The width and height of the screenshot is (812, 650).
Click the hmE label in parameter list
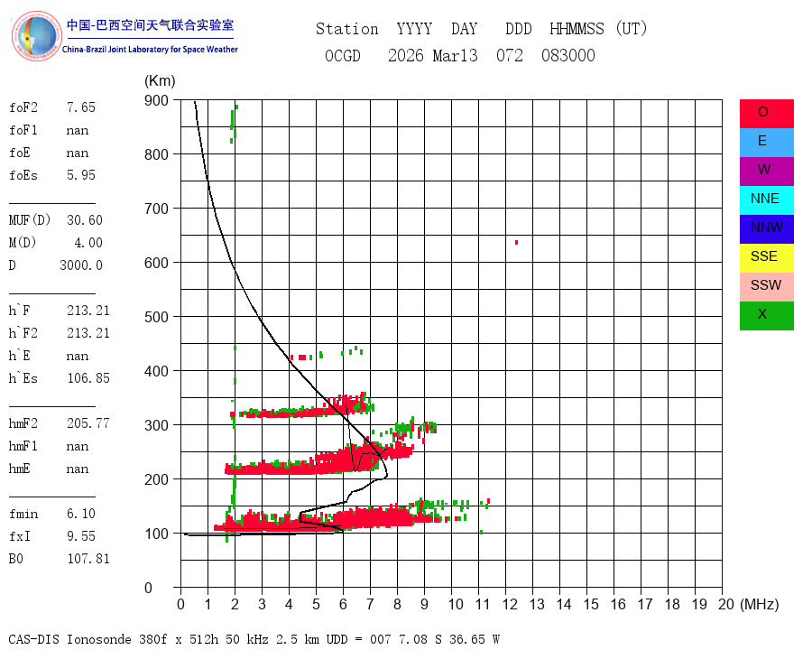pos(20,469)
